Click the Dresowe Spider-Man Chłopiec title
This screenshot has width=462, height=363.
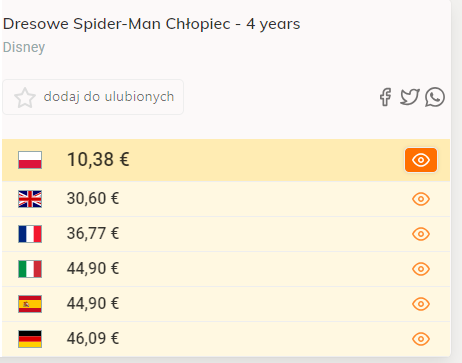click(152, 24)
